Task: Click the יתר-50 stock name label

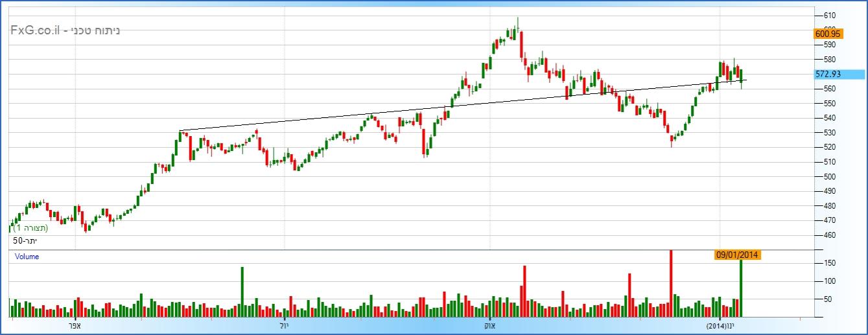Action: [27, 241]
